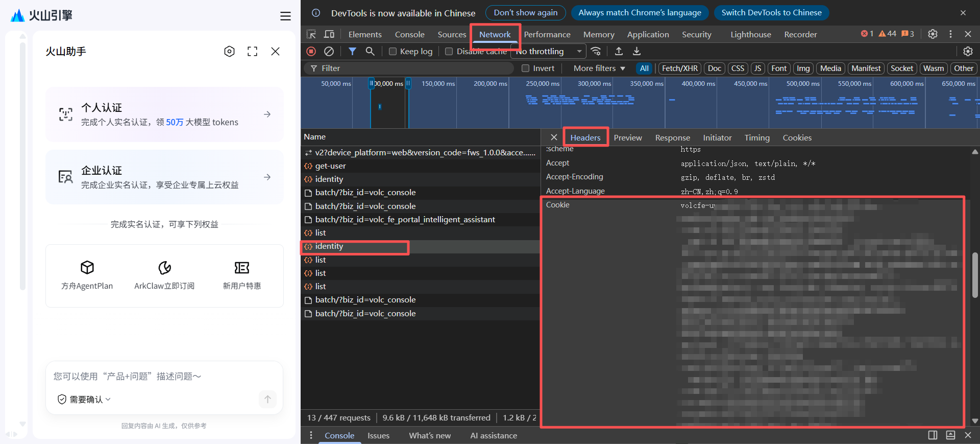Select the Fetch/XHR filter toggle

click(680, 68)
